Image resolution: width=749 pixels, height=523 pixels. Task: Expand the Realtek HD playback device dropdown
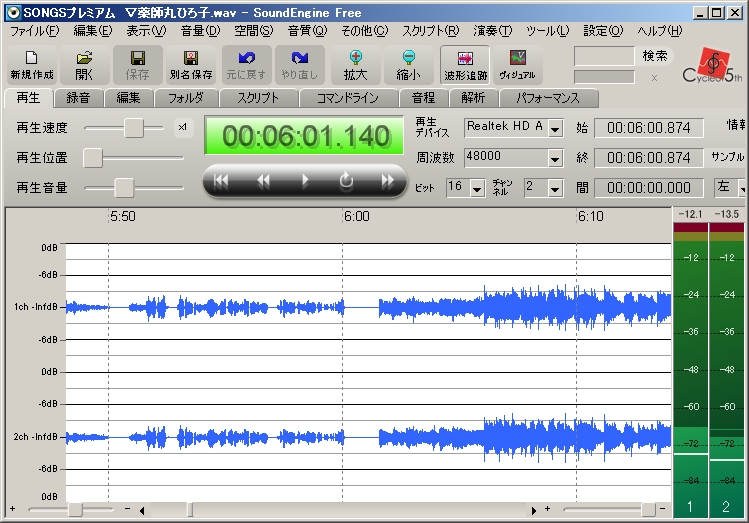click(x=555, y=128)
